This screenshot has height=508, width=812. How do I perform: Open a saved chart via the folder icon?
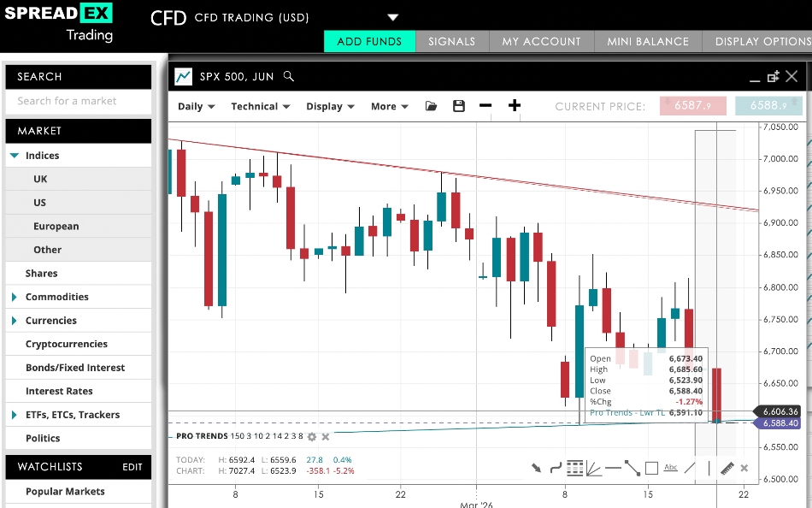coord(431,105)
